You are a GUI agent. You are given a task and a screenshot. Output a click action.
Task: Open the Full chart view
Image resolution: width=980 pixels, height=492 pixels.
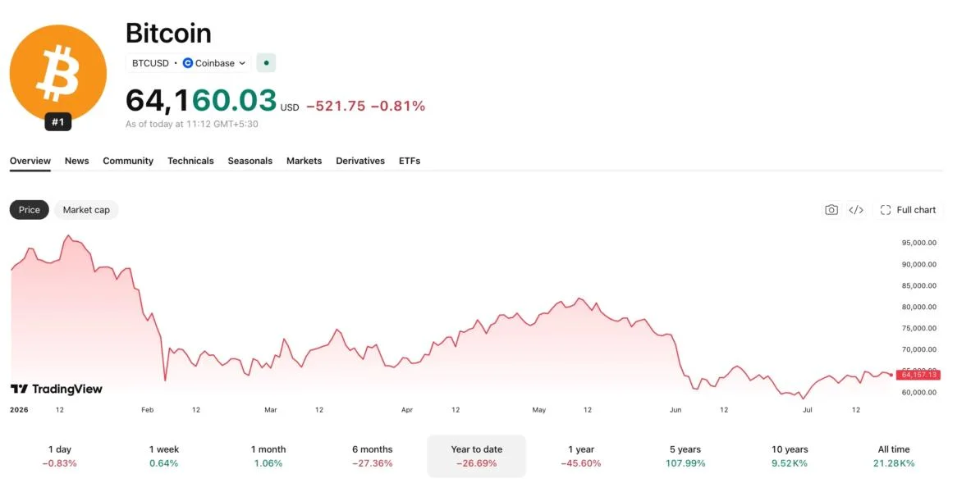[x=908, y=210]
